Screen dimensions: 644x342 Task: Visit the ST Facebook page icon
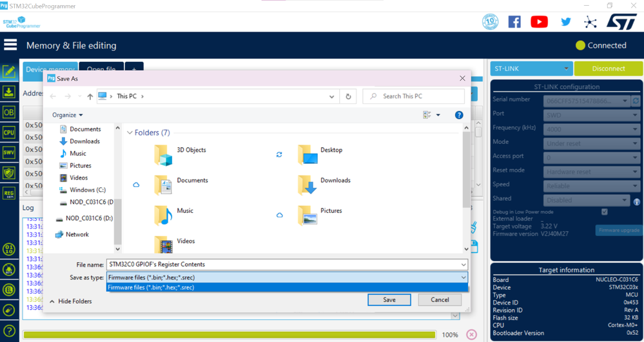[x=514, y=22]
